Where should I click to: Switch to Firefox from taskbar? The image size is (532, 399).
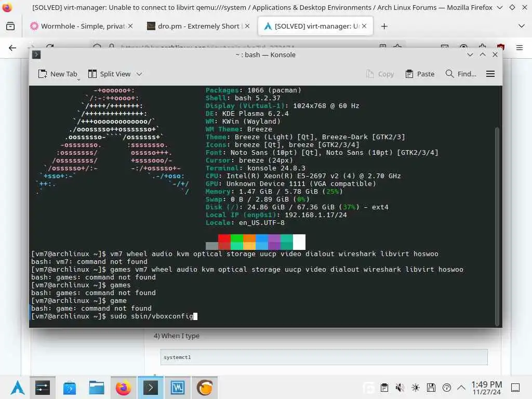123,388
